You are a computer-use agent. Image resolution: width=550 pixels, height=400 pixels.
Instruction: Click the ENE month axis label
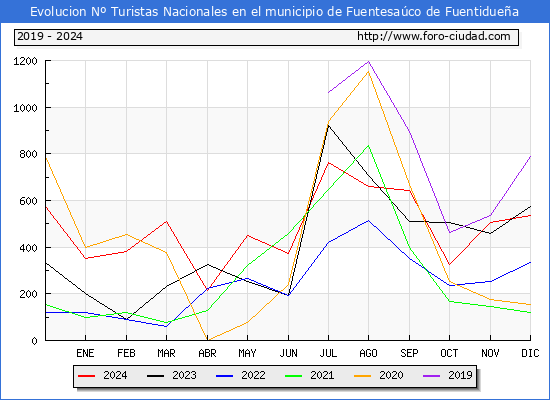click(x=85, y=353)
